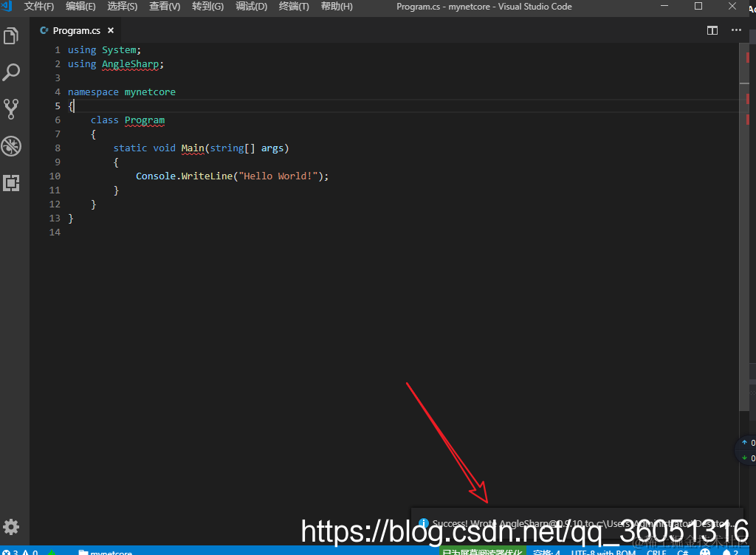The image size is (756, 555).
Task: Click the Main method name on line 8
Action: pyautogui.click(x=193, y=148)
